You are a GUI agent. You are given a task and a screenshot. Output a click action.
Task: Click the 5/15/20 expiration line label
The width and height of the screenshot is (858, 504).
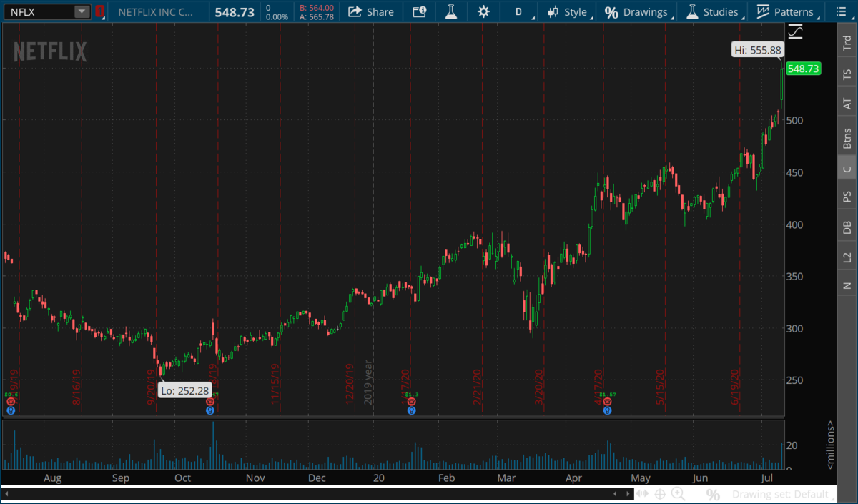point(661,387)
